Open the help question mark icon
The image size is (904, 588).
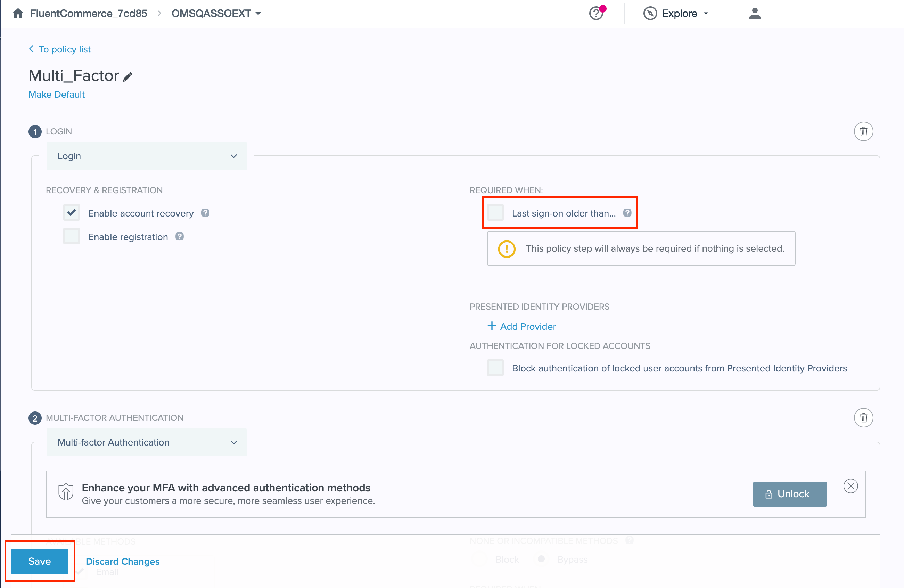pos(595,14)
